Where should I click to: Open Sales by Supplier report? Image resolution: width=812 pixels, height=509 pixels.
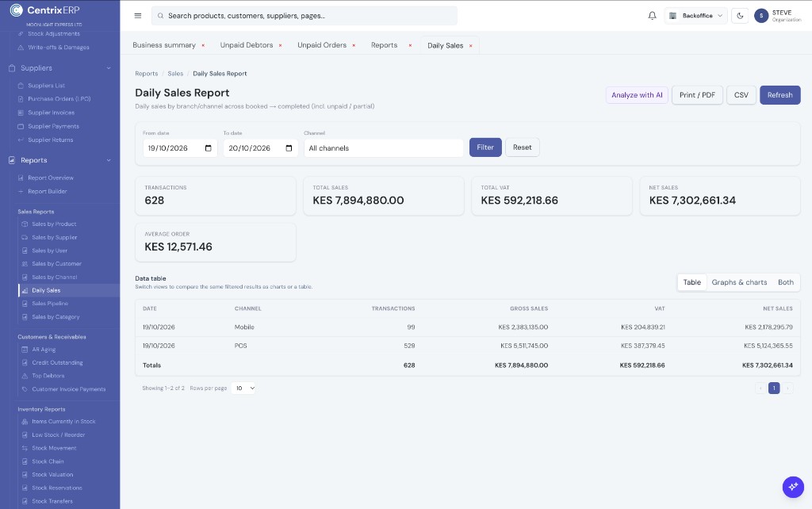point(55,237)
